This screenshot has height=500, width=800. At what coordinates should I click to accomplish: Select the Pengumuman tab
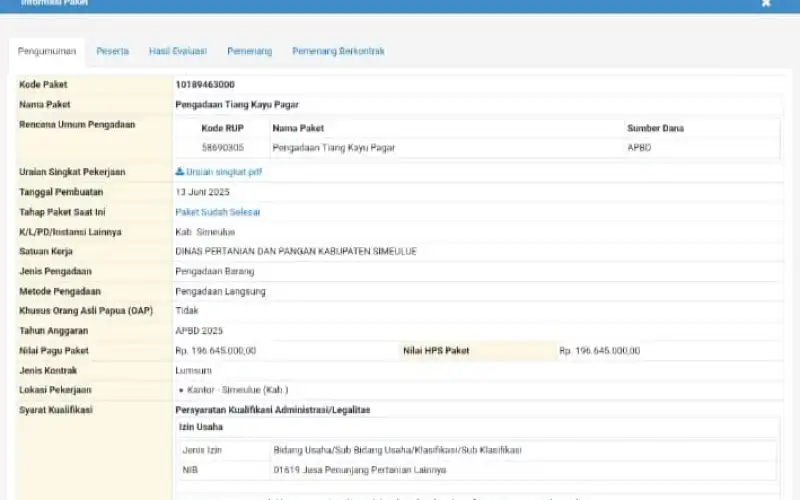tap(47, 51)
